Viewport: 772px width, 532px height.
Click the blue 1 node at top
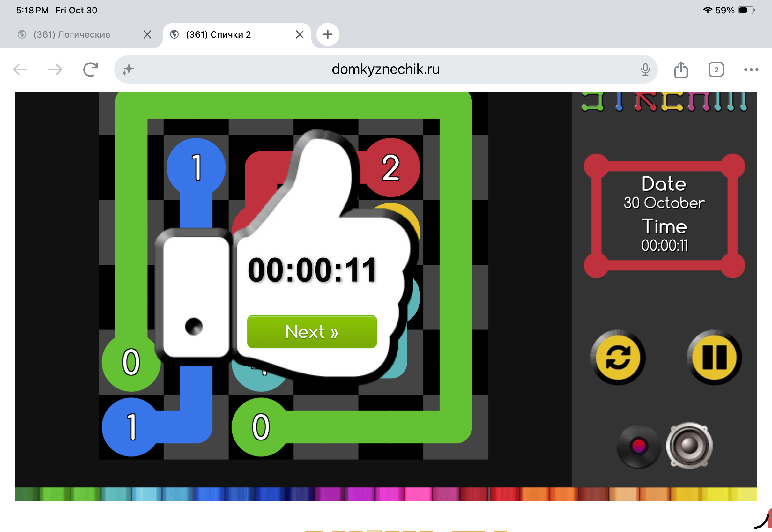(x=196, y=167)
